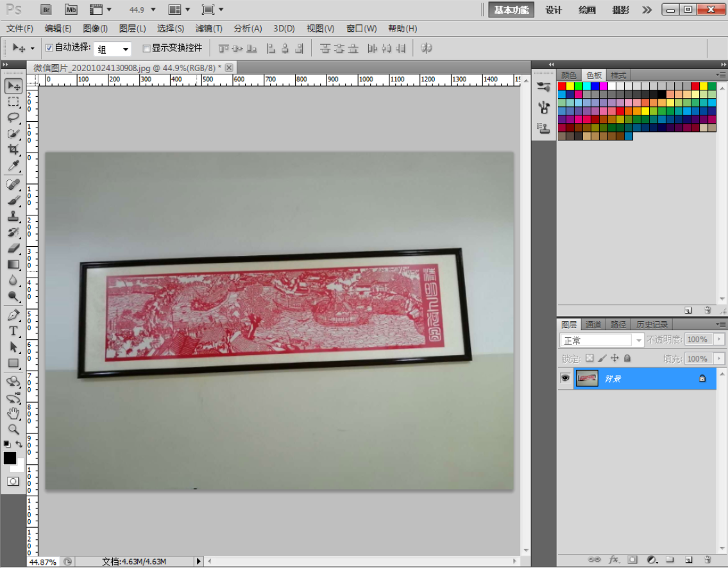Select the Rectangular Marquee tool
The width and height of the screenshot is (728, 568).
click(13, 102)
